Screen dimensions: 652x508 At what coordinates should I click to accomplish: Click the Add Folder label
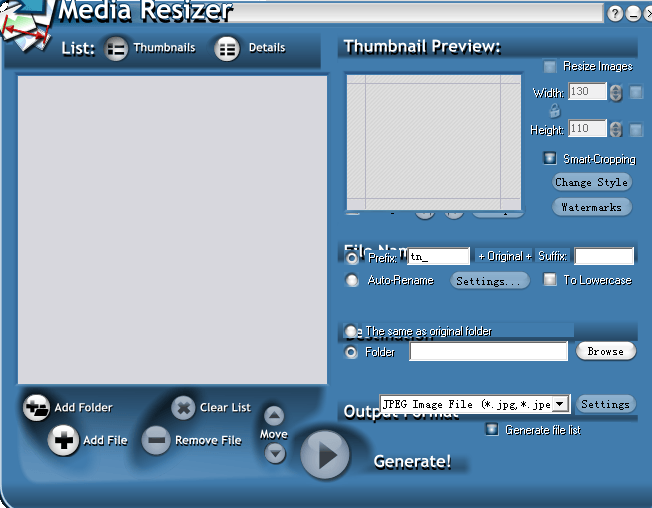83,407
